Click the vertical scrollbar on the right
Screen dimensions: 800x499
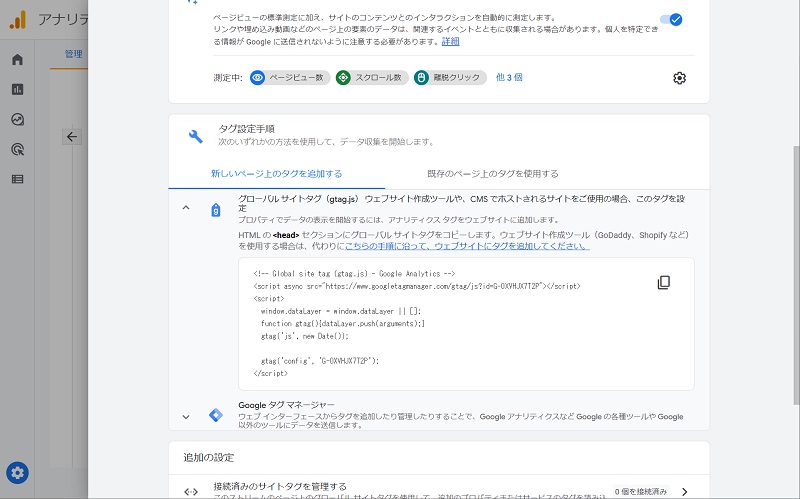[796, 276]
